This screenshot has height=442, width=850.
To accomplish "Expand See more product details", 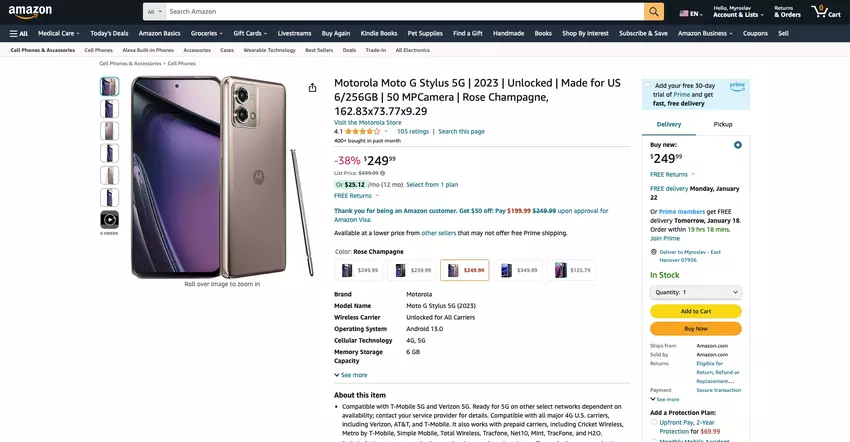I will (351, 375).
